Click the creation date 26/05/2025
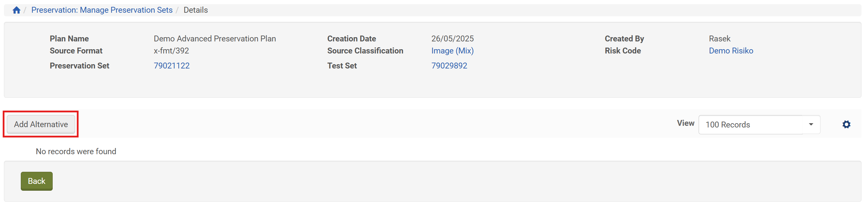The width and height of the screenshot is (868, 207). 452,39
